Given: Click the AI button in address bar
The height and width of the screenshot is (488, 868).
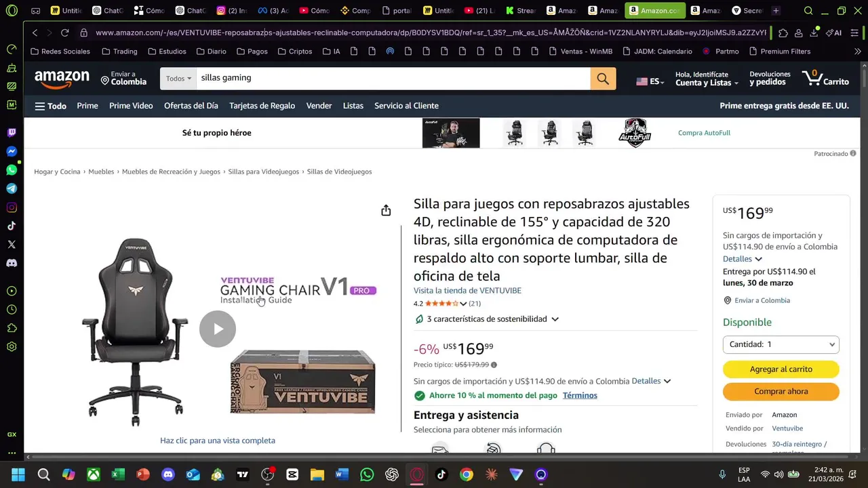Looking at the screenshot, I should 833,33.
